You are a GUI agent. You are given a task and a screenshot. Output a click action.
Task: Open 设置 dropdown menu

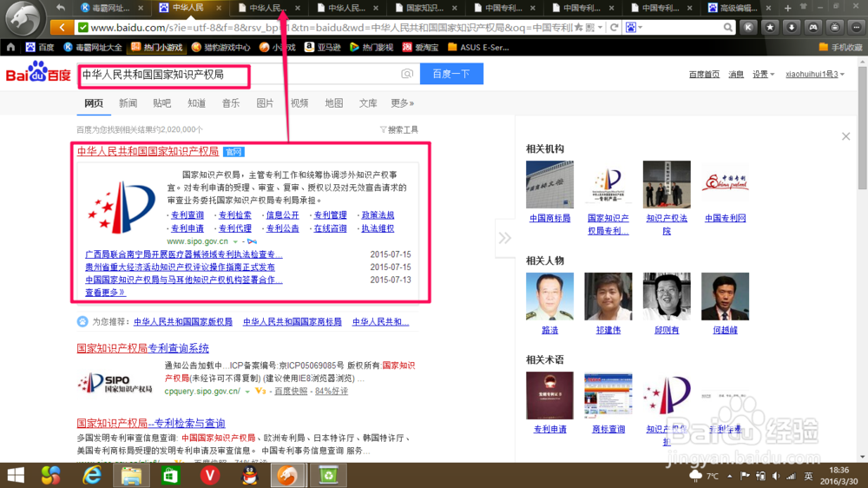763,74
